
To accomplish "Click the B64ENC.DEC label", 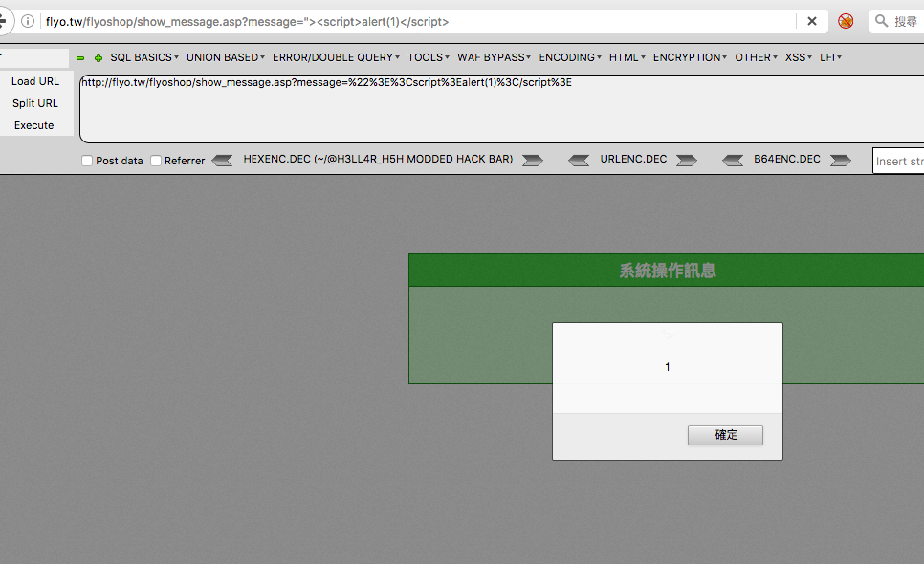I will tap(786, 159).
